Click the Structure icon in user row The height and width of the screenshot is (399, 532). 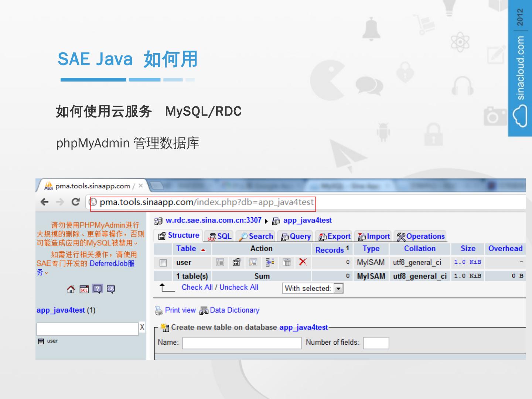coord(236,263)
